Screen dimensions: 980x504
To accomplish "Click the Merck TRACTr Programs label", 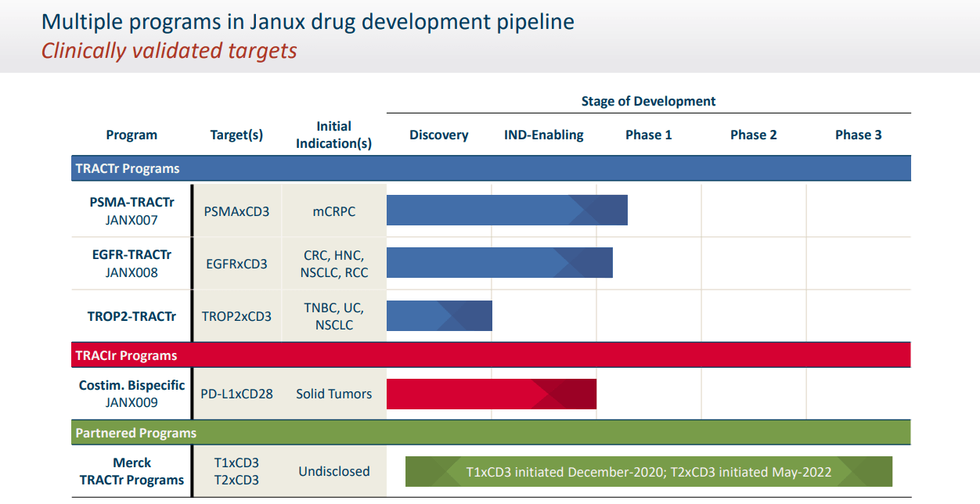I will point(131,470).
